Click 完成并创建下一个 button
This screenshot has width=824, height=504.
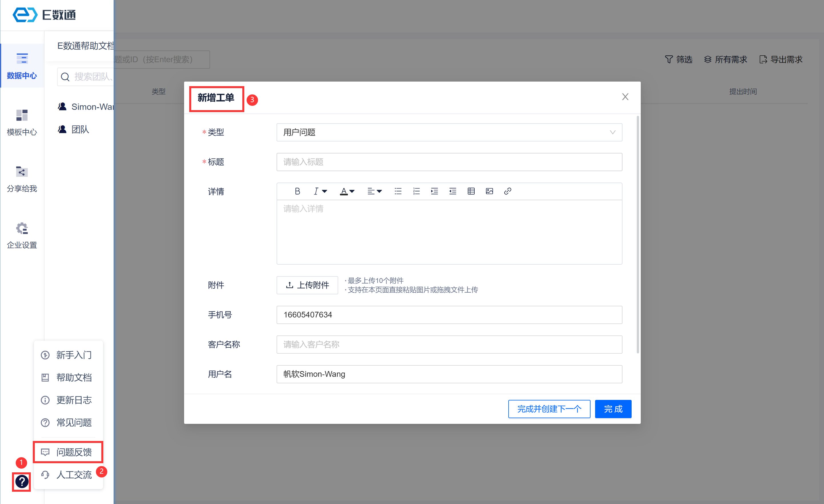click(x=549, y=409)
